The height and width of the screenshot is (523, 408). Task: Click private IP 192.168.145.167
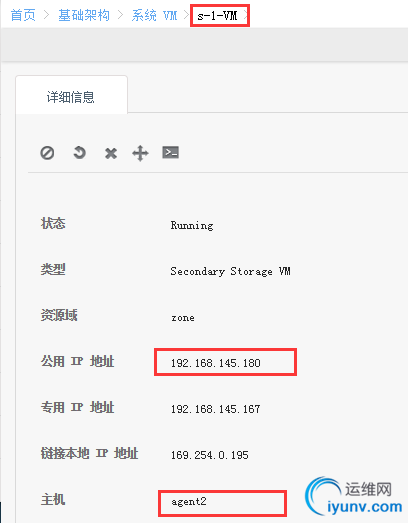pyautogui.click(x=216, y=409)
